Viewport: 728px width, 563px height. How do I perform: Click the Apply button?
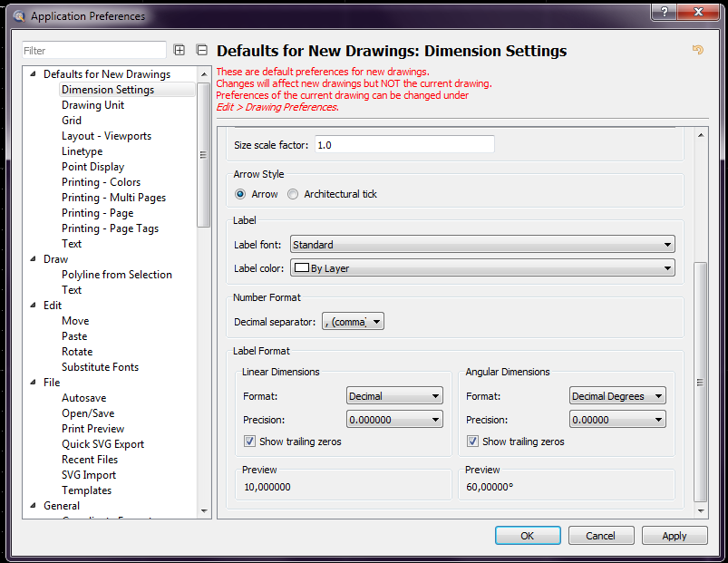675,536
